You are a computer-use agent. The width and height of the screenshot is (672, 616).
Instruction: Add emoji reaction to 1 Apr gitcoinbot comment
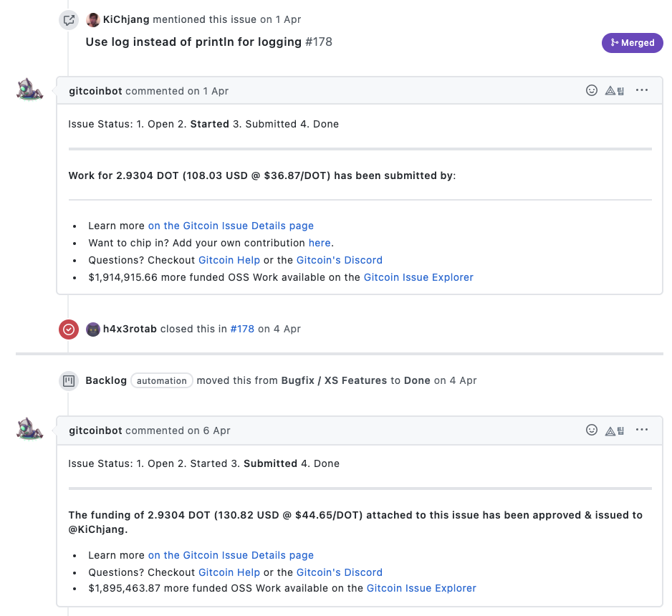[x=592, y=90]
